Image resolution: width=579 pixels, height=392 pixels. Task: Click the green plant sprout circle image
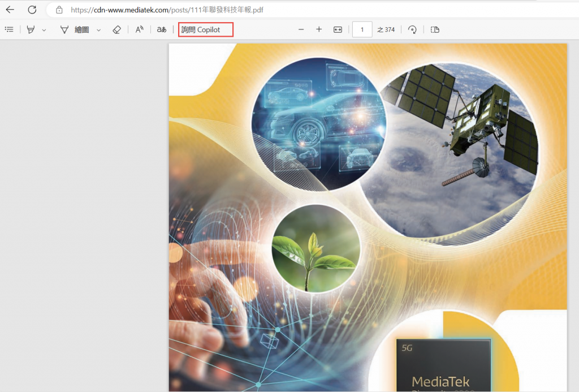pos(316,248)
